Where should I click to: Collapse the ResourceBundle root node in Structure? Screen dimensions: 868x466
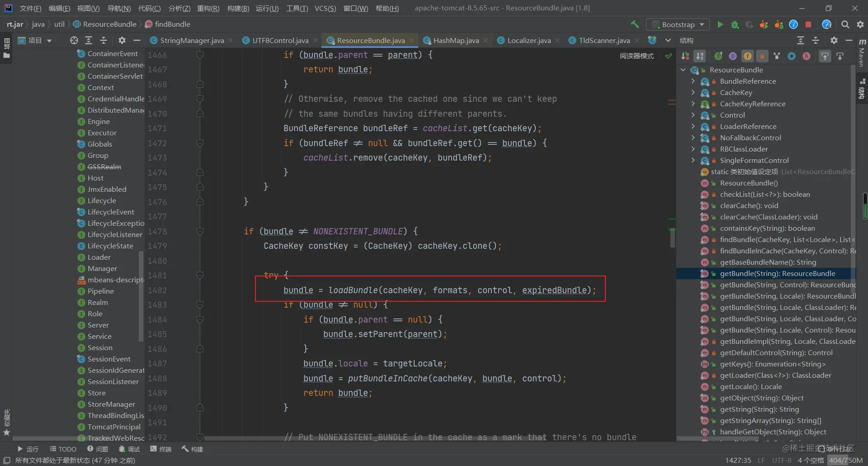pos(683,70)
